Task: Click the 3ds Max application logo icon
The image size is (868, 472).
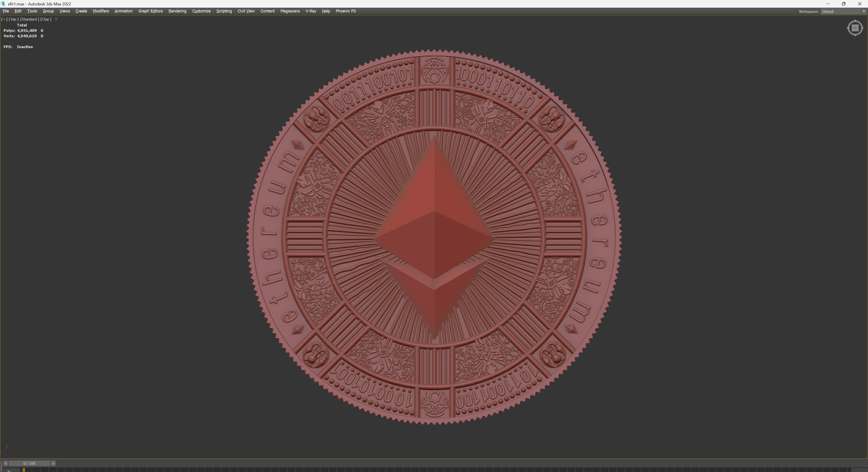Action: (x=3, y=4)
